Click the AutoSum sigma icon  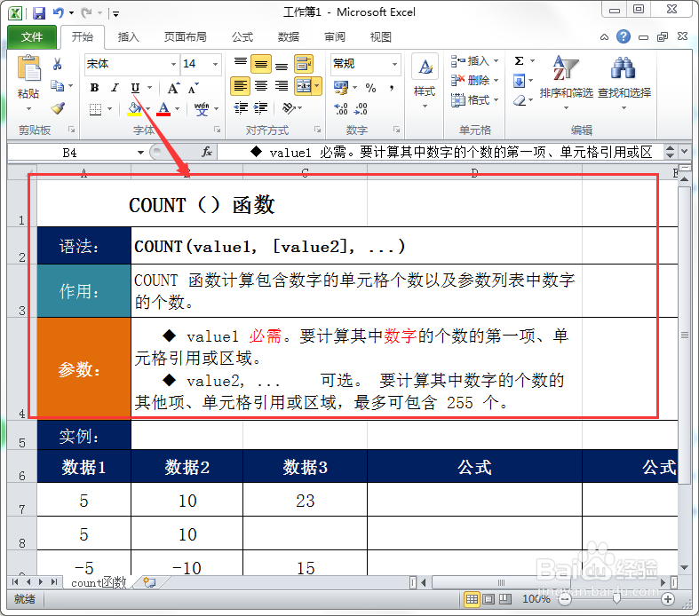[x=519, y=60]
